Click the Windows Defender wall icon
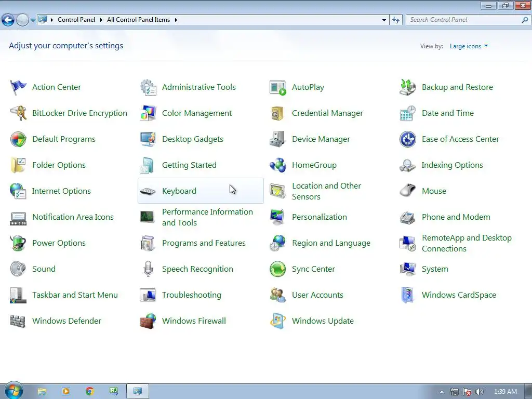The height and width of the screenshot is (399, 532). point(18,321)
